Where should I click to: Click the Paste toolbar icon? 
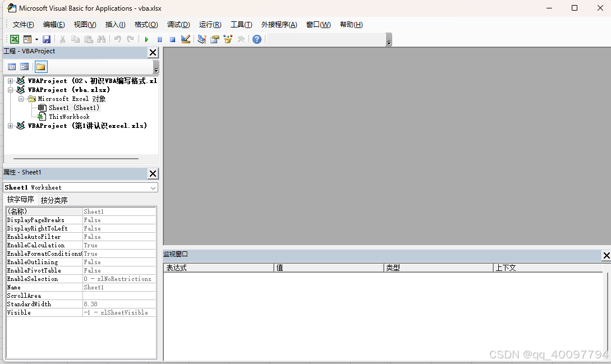(x=89, y=39)
